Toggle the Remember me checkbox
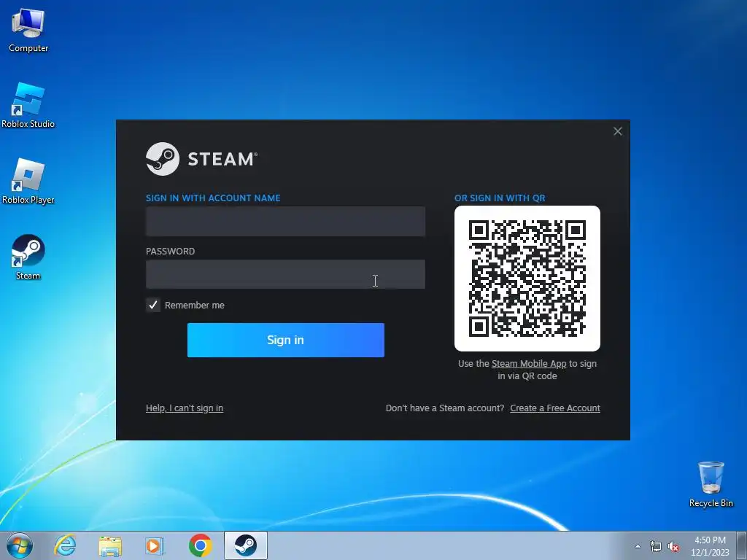This screenshot has width=747, height=560. point(153,306)
